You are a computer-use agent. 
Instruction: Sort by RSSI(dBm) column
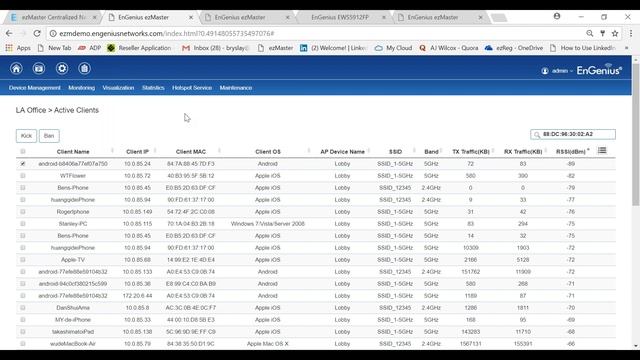coord(571,151)
